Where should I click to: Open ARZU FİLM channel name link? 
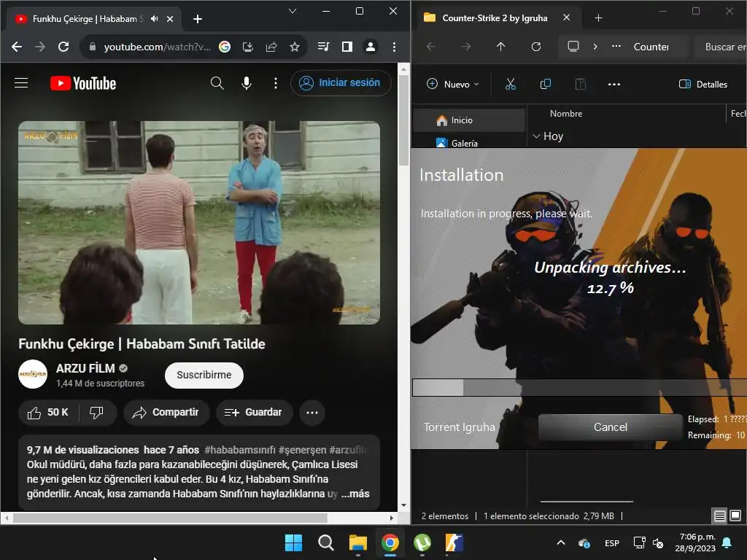pyautogui.click(x=86, y=368)
